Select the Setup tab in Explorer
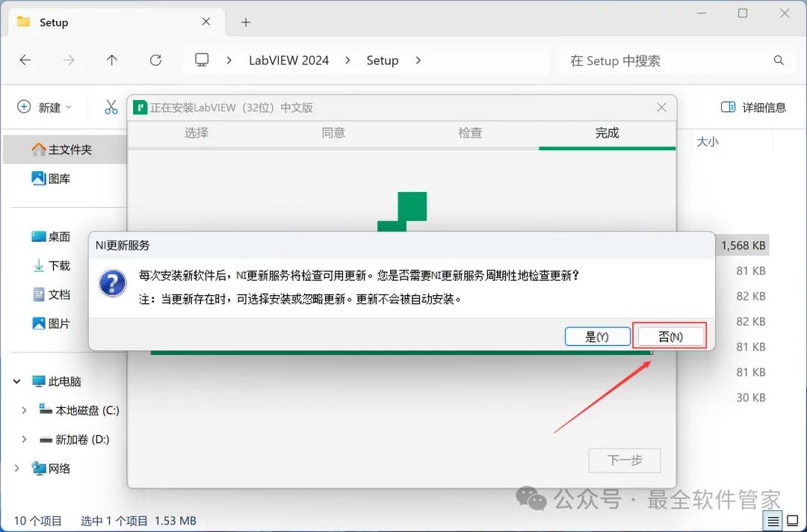The width and height of the screenshot is (807, 532). pyautogui.click(x=117, y=22)
